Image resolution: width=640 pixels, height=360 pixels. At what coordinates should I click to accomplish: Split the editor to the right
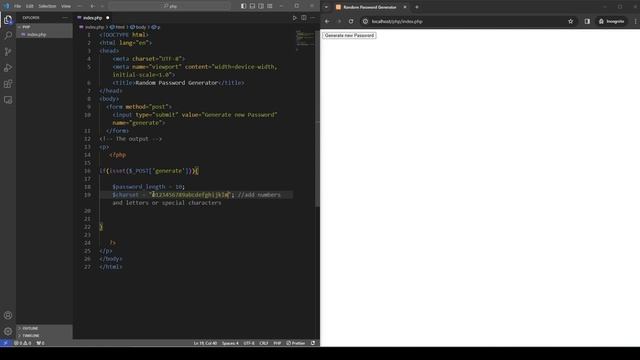click(x=304, y=18)
